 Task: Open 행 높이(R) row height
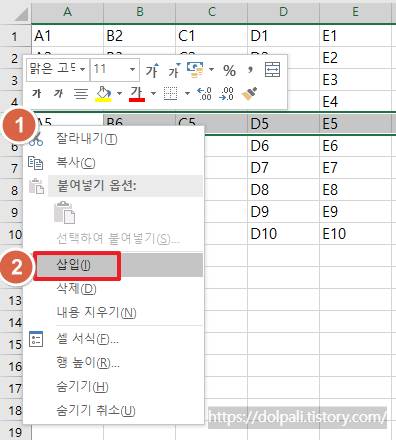point(113,363)
